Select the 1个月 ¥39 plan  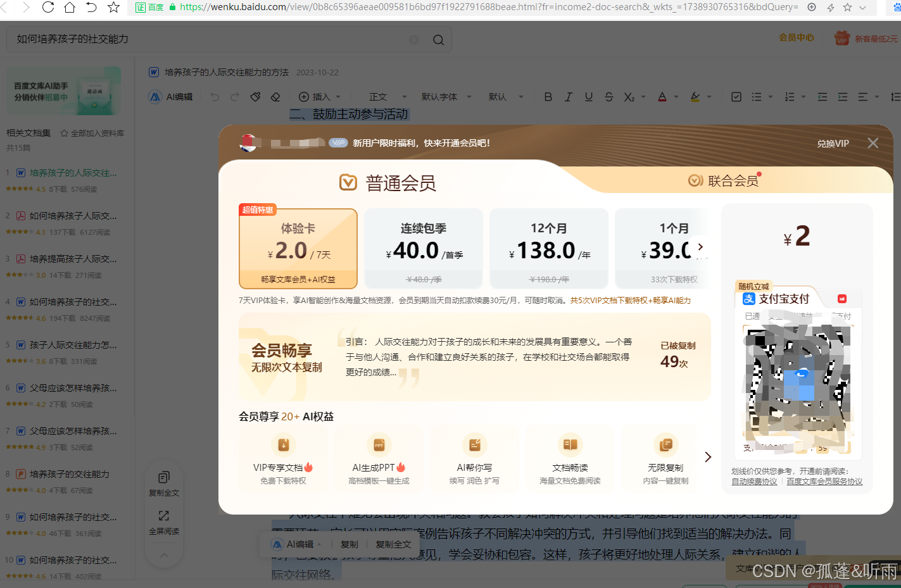point(662,248)
